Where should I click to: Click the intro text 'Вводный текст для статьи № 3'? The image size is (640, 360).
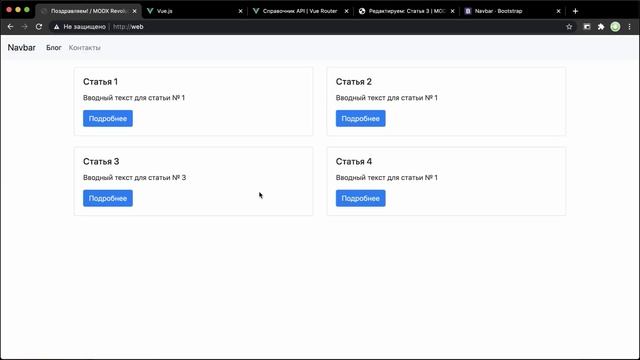click(134, 178)
